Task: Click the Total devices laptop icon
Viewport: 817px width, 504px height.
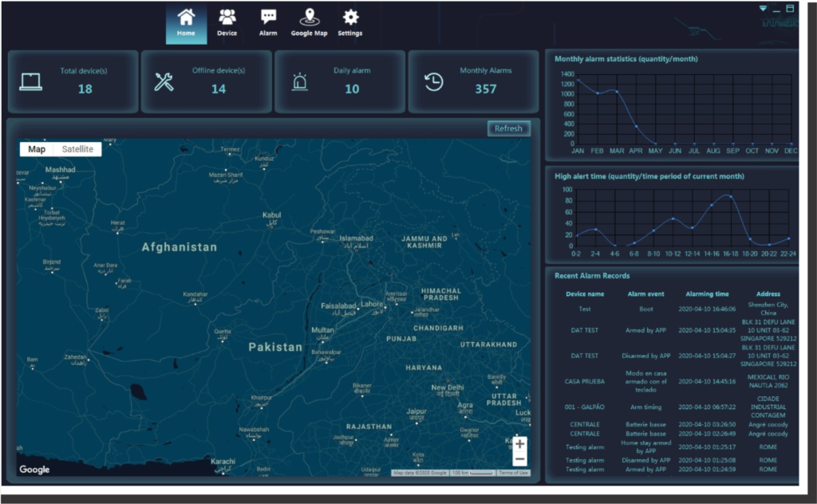Action: [x=31, y=81]
